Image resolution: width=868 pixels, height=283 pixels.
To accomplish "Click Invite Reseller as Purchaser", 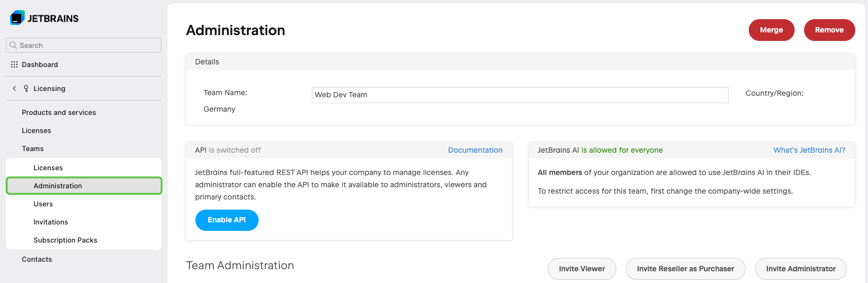I will (x=685, y=269).
